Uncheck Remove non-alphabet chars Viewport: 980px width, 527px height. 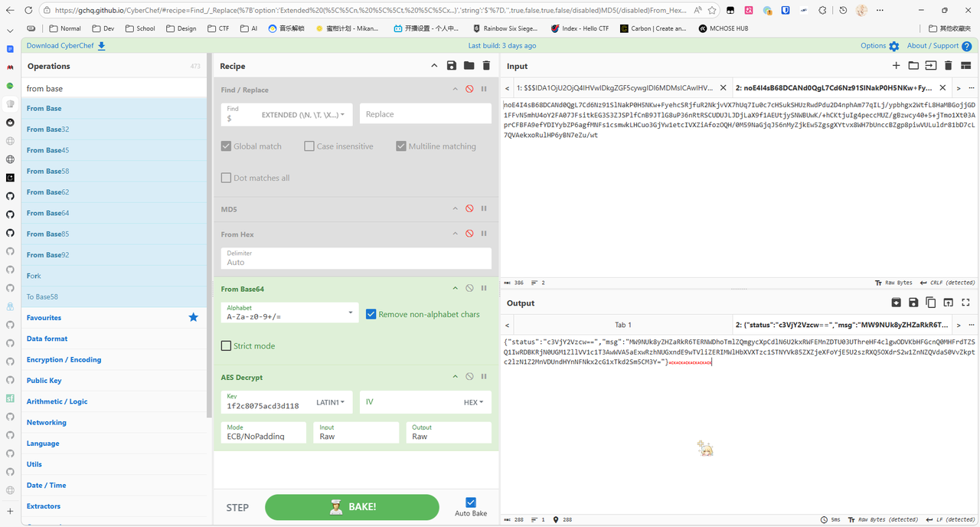coord(371,314)
